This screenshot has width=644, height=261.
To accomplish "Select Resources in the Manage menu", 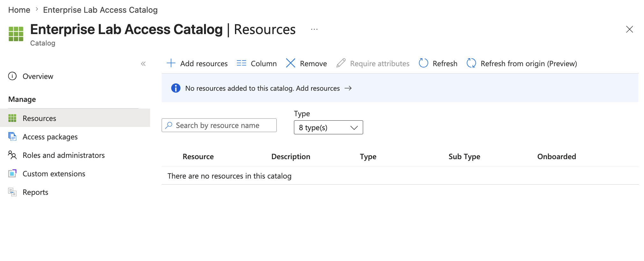I will pos(75,118).
